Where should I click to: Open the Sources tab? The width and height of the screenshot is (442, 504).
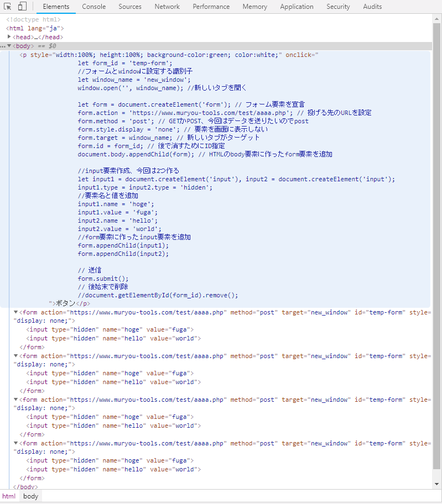[130, 7]
